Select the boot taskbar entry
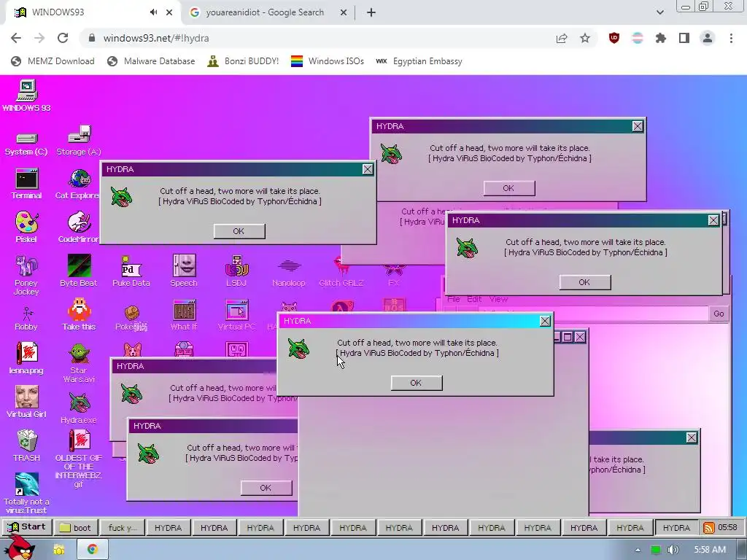The width and height of the screenshot is (747, 560). (76, 528)
